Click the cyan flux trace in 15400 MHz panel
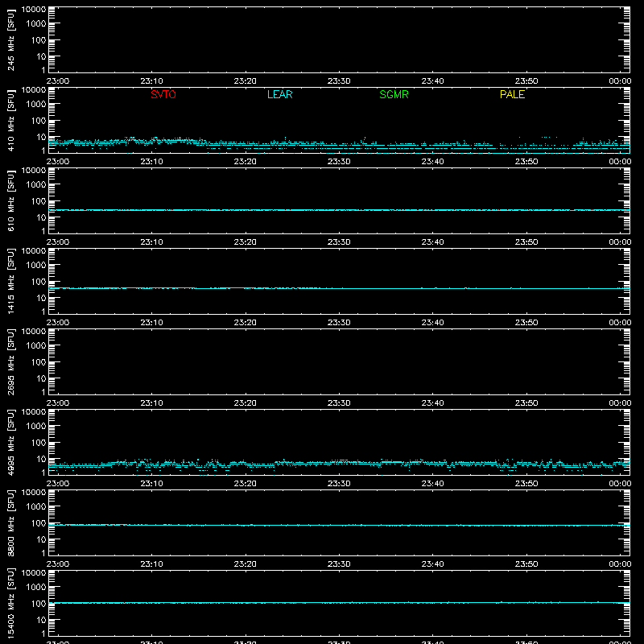 (x=339, y=603)
